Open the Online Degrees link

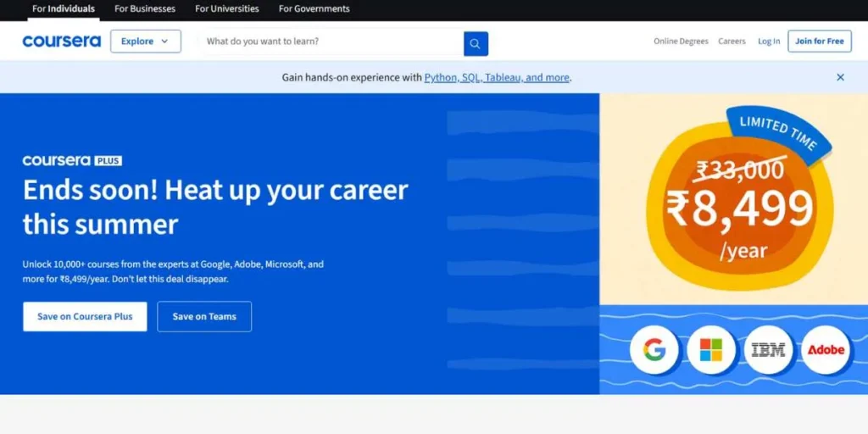(x=681, y=42)
